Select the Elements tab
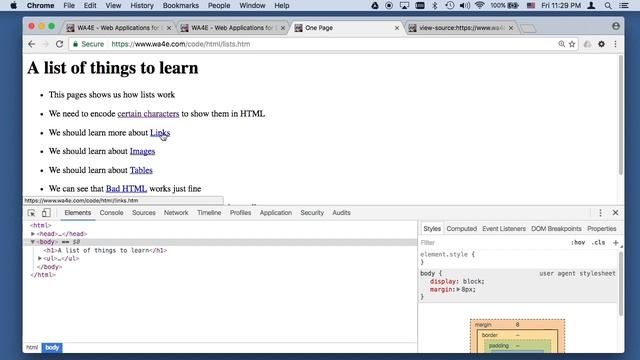The width and height of the screenshot is (640, 360). coord(78,213)
